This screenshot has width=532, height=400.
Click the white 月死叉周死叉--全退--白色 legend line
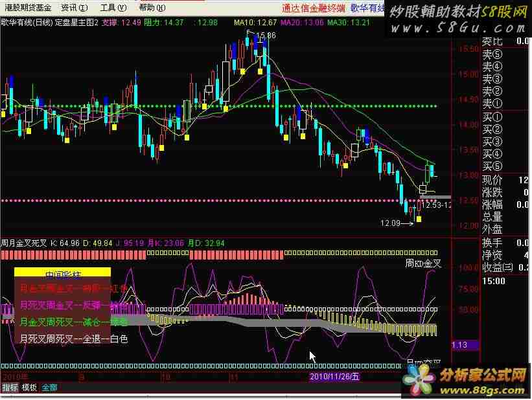74,339
